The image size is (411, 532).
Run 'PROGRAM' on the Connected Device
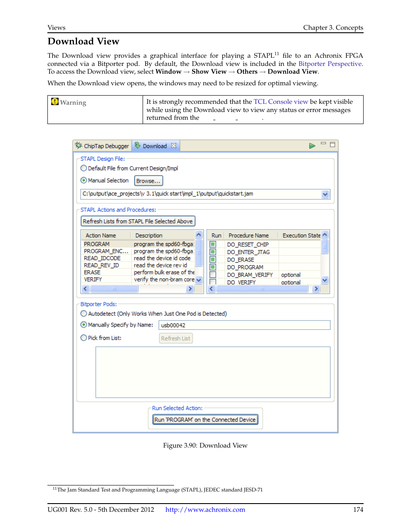click(x=205, y=419)
